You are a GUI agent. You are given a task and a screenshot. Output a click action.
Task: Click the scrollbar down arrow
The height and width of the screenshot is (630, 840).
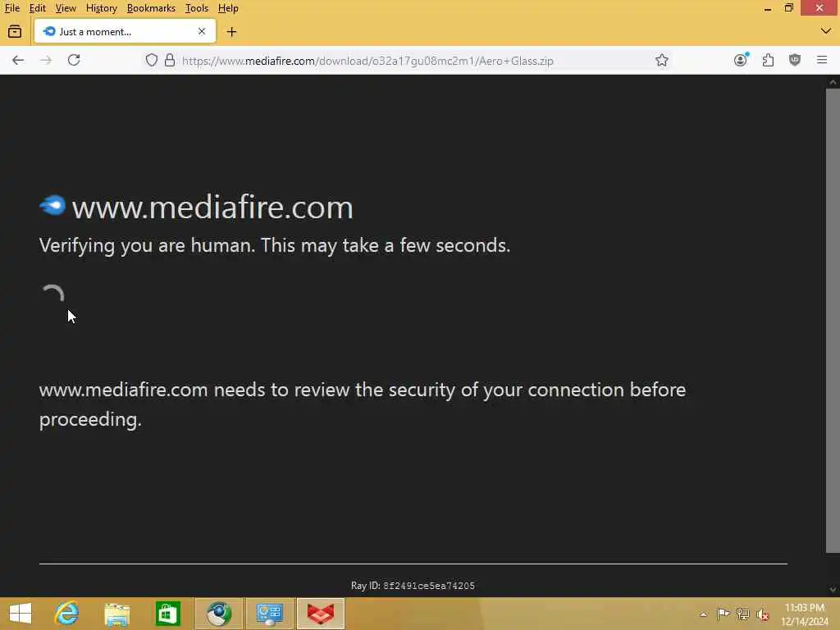(x=833, y=590)
